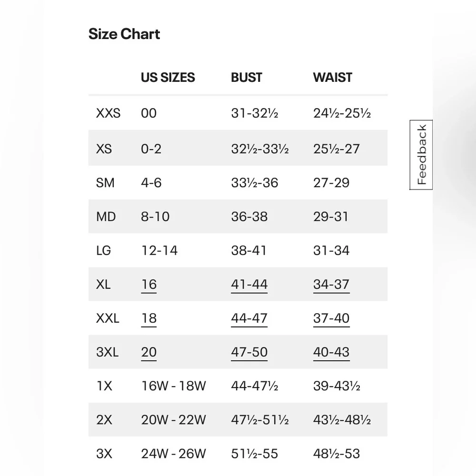Select the LG size row label
476x476 pixels.
104,250
